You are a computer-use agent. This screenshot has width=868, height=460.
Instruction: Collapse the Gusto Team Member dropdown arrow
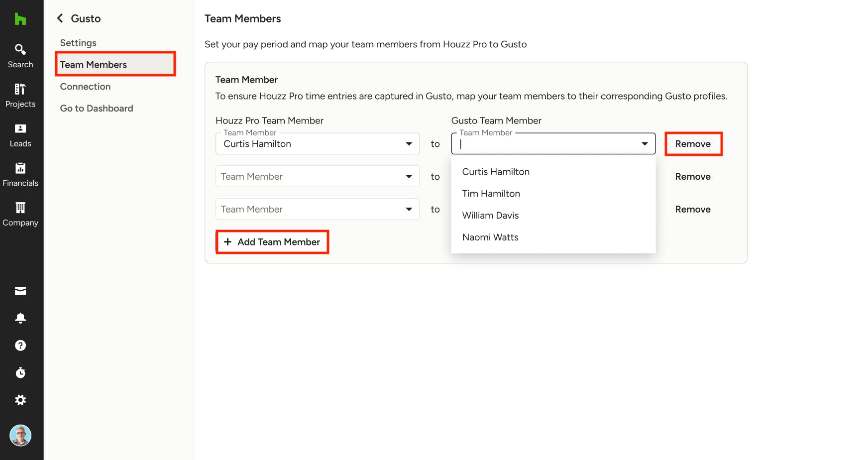pos(645,144)
